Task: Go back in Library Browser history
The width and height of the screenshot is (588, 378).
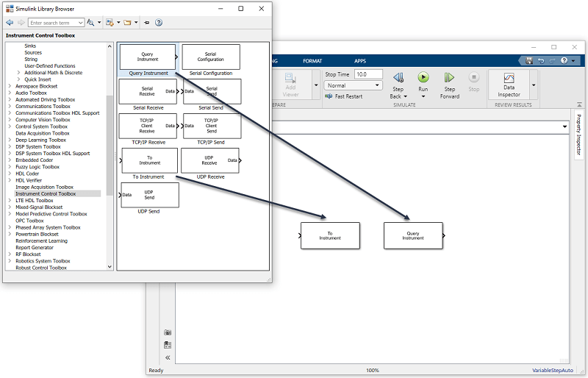Action: 10,23
